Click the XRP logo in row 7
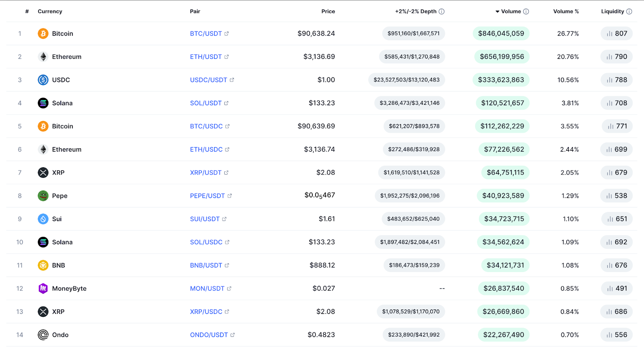Screen dimensions: 644x347 pyautogui.click(x=43, y=172)
